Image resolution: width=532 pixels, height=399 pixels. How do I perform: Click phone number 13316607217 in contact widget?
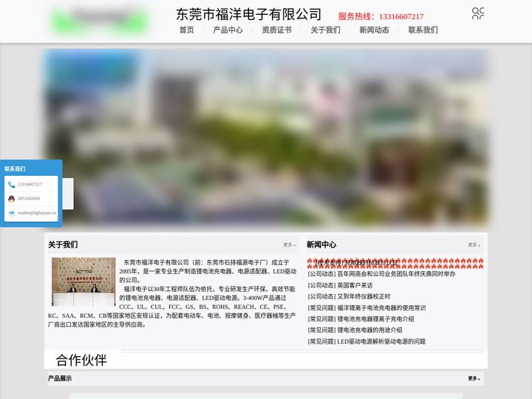30,185
